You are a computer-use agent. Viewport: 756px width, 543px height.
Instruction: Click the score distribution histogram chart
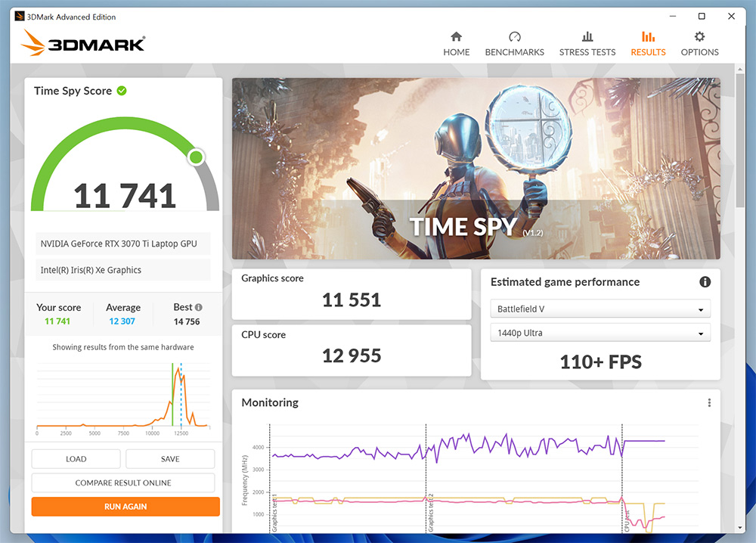123,398
